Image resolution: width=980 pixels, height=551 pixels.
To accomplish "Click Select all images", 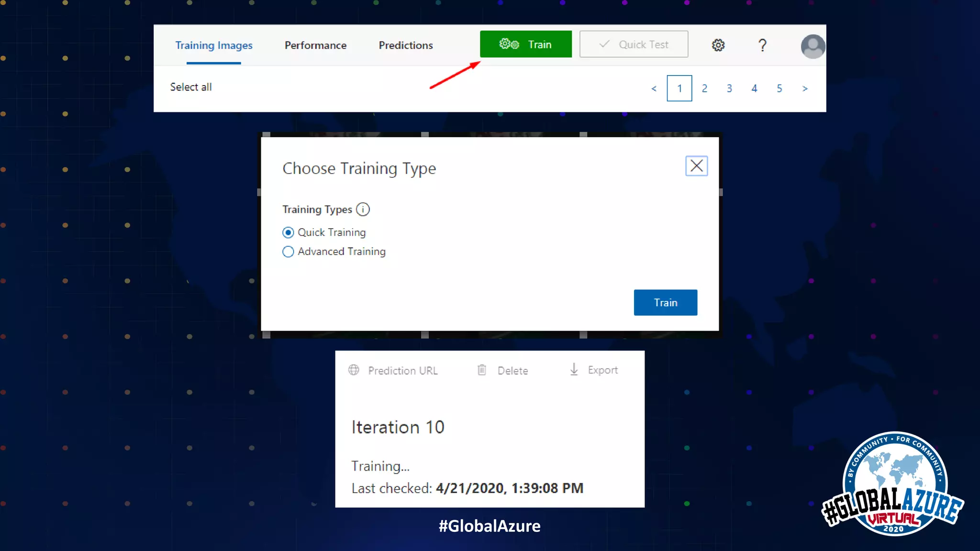I will (190, 87).
